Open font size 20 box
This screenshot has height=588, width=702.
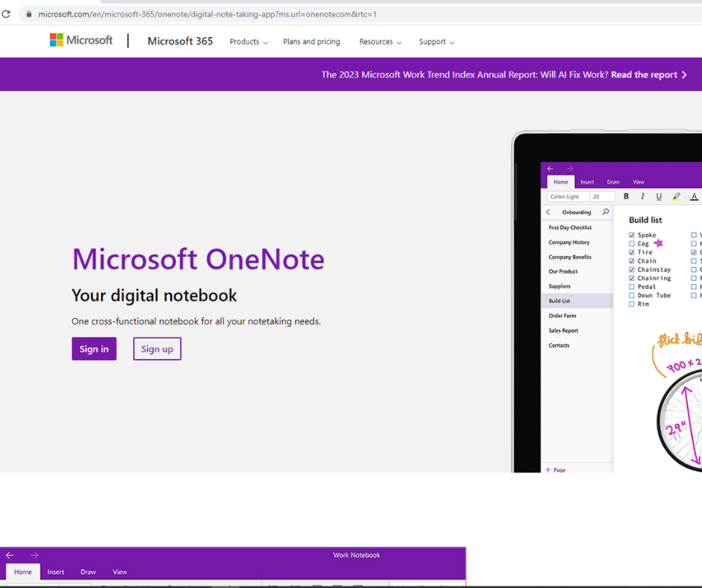pyautogui.click(x=602, y=196)
